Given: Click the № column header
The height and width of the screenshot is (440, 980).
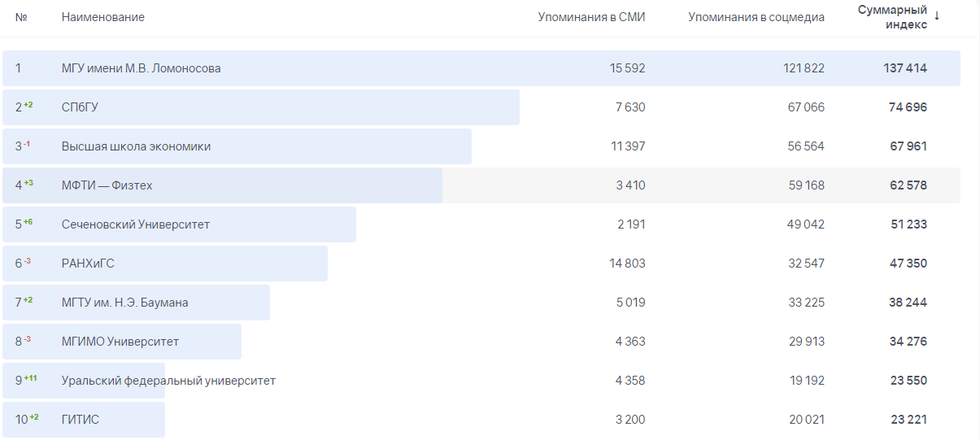Looking at the screenshot, I should 21,17.
